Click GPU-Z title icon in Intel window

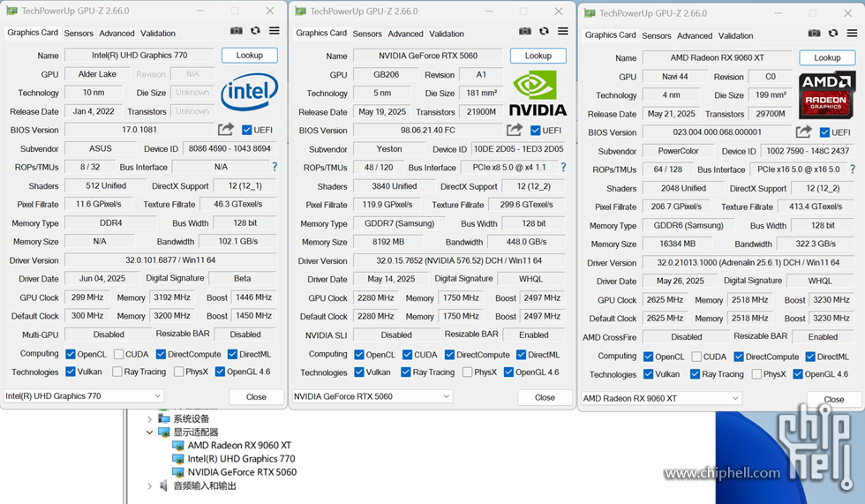11,11
